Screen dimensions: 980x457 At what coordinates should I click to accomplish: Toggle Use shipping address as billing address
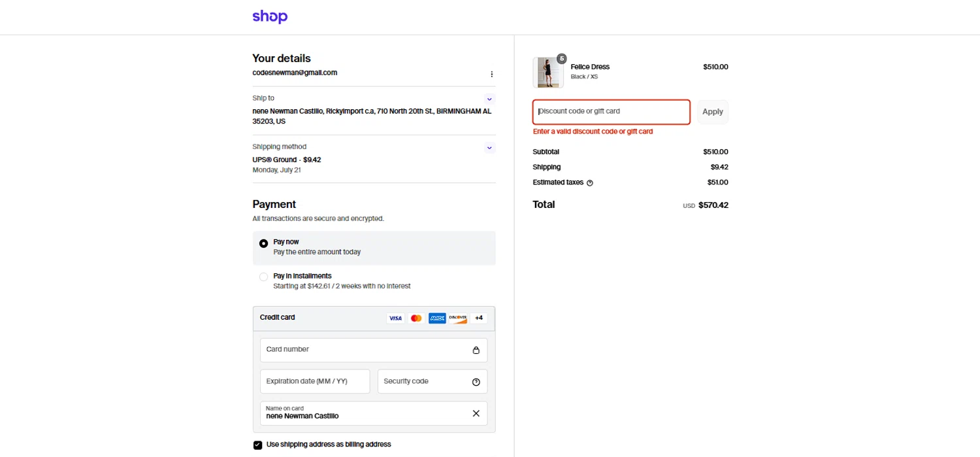pos(257,445)
